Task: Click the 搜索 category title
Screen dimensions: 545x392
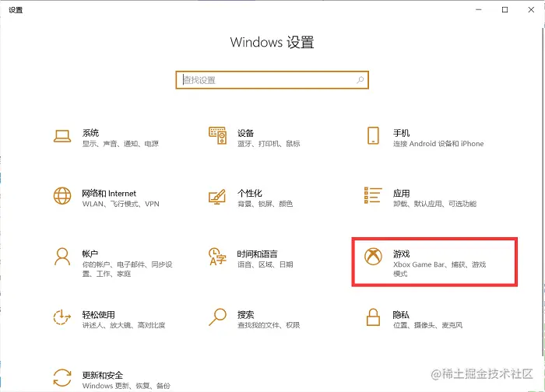Action: tap(246, 314)
